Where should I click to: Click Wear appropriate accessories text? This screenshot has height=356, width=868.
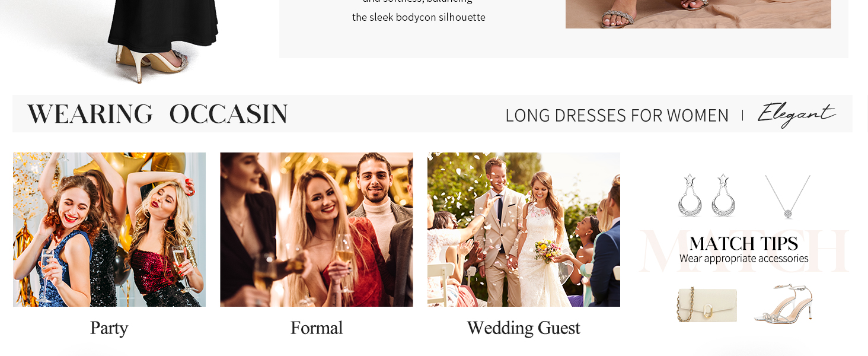(743, 259)
